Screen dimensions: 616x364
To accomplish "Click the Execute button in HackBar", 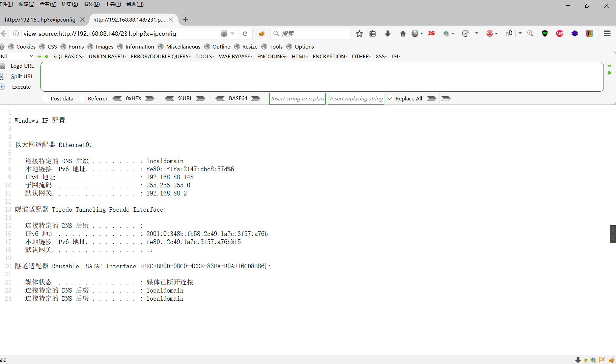I will [21, 87].
